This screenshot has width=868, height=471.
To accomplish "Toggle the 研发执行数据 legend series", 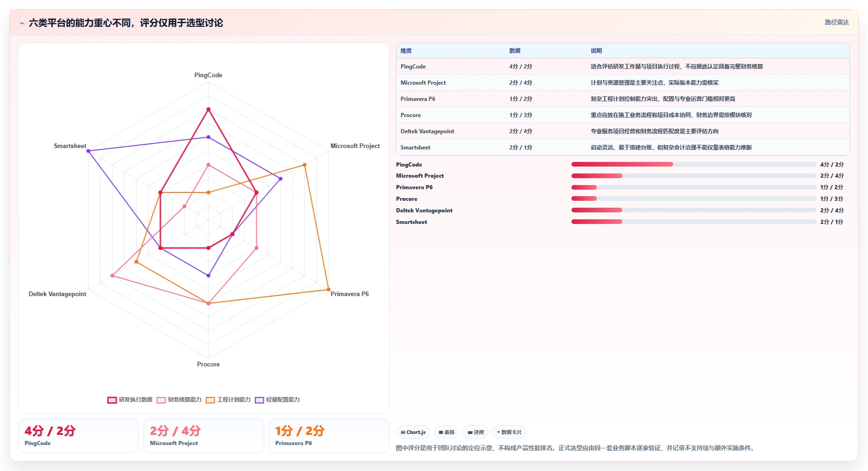I will (130, 400).
